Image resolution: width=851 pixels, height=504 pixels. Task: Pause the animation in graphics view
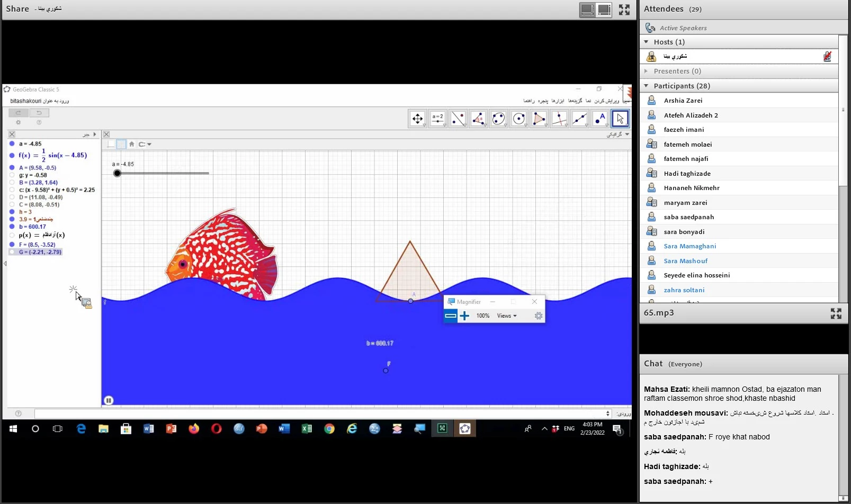tap(109, 400)
